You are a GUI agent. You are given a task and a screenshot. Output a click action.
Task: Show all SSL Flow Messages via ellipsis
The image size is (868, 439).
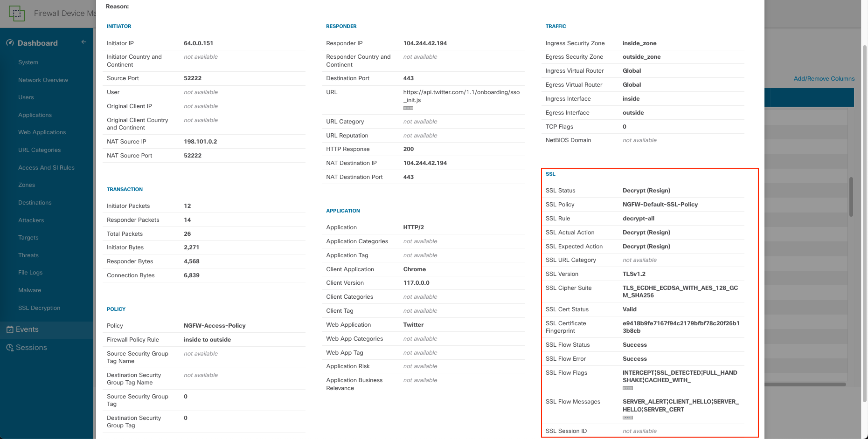click(x=627, y=418)
